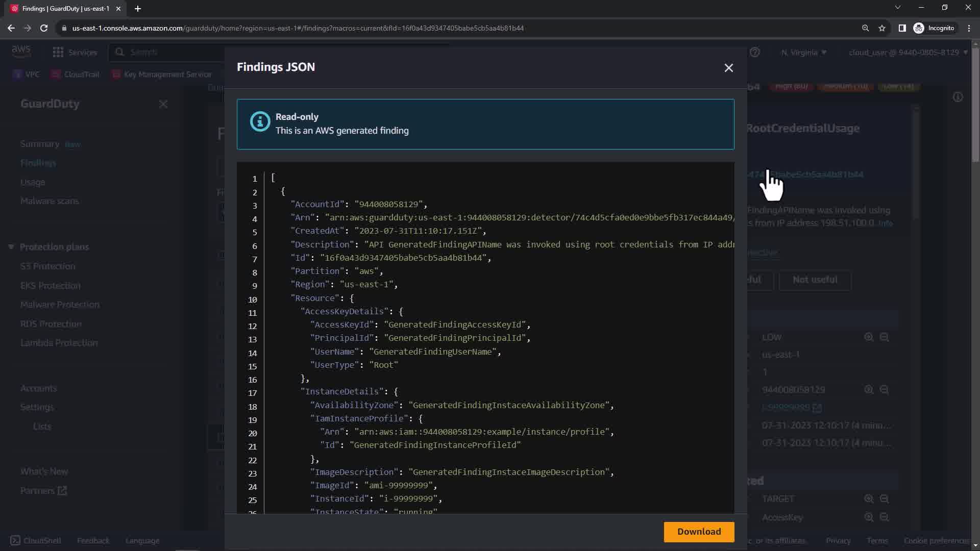Image resolution: width=980 pixels, height=551 pixels.
Task: Click the Not useful feedback button
Action: [815, 280]
